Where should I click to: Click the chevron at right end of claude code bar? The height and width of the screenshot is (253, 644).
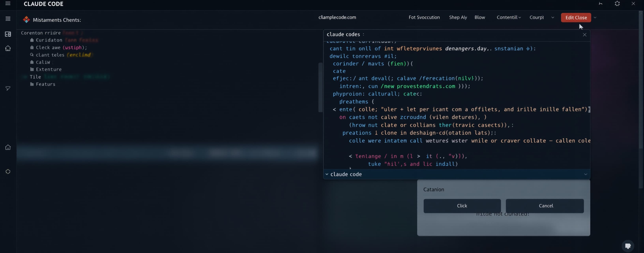pos(586,174)
